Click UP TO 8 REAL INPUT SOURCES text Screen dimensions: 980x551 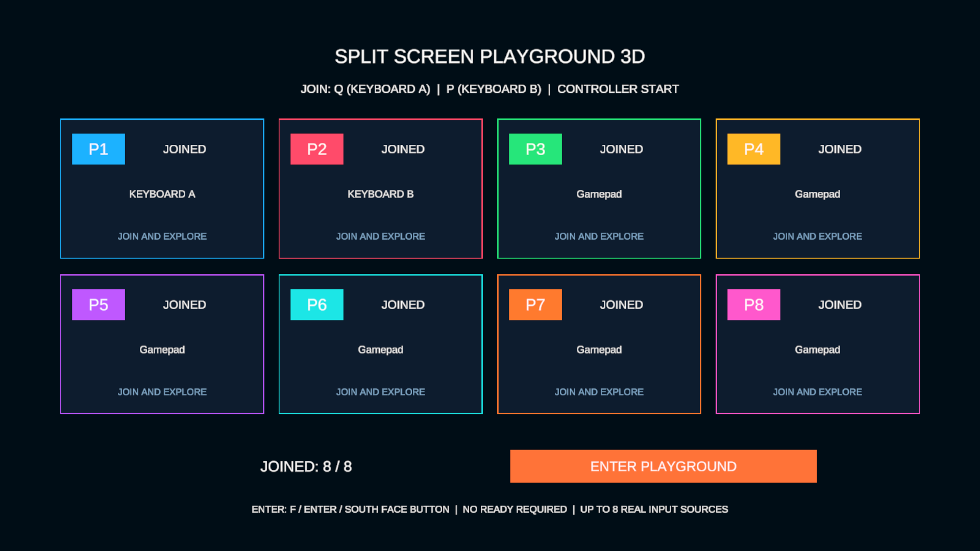tap(654, 509)
